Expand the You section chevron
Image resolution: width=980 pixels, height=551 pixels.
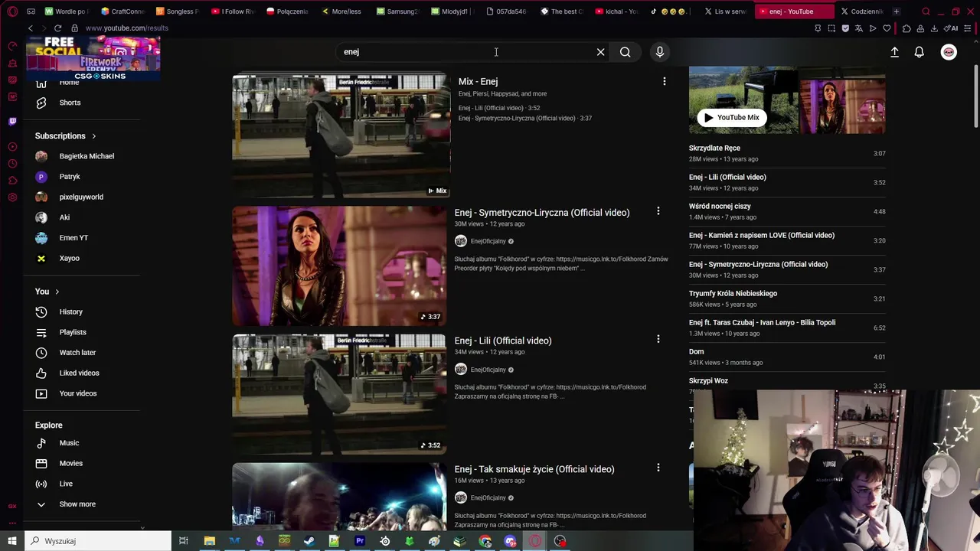57,292
